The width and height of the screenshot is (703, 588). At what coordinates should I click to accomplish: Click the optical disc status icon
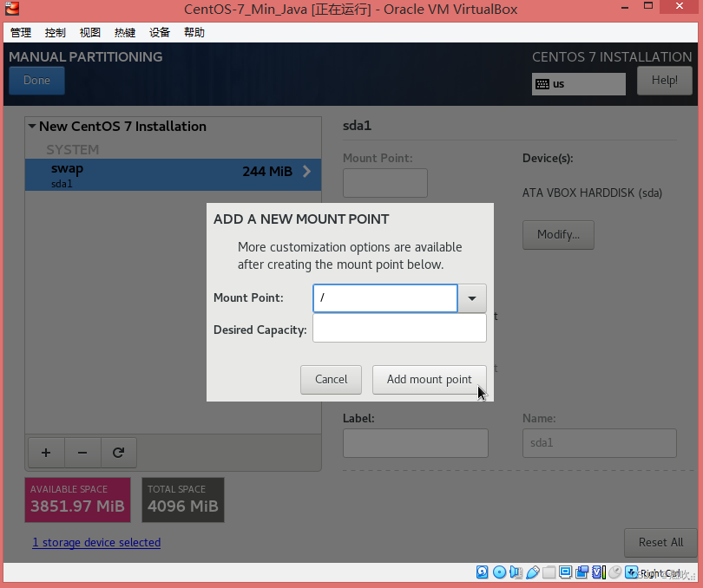[499, 572]
